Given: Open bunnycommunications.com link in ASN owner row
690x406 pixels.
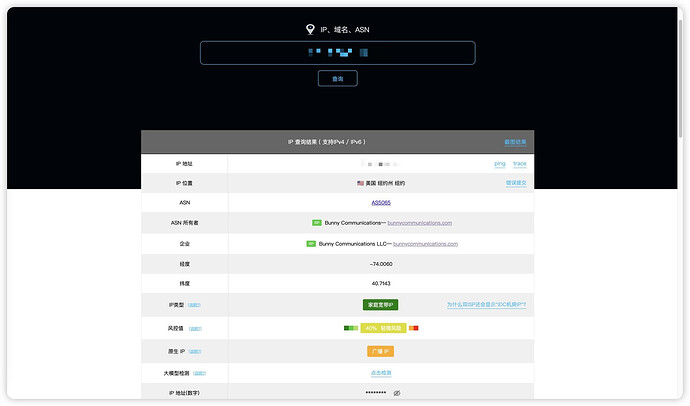Looking at the screenshot, I should (419, 223).
